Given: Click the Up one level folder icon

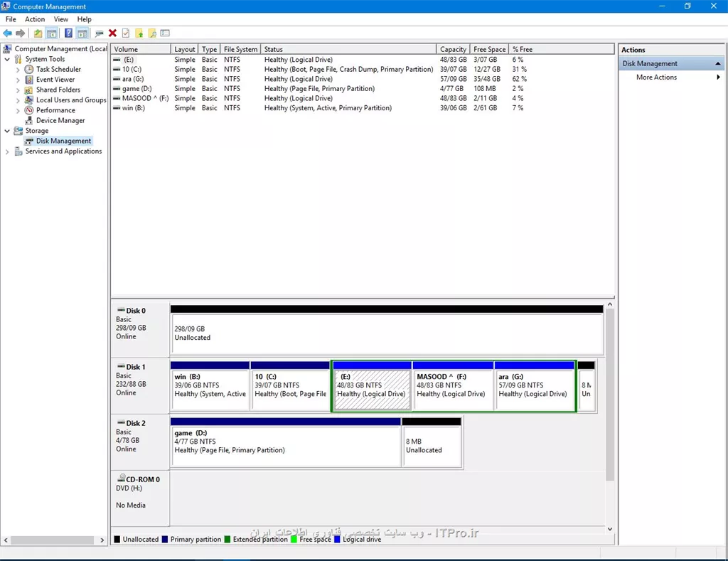Looking at the screenshot, I should click(38, 33).
